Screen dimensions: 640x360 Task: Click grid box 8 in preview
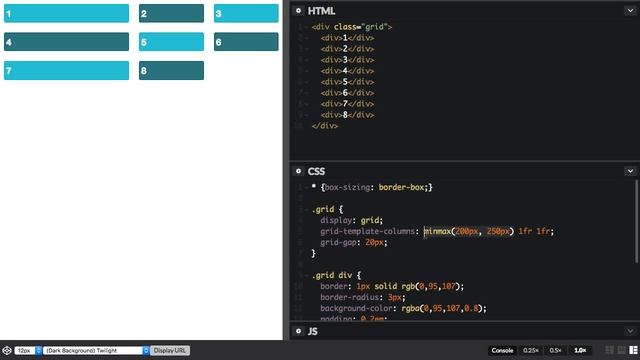click(171, 71)
